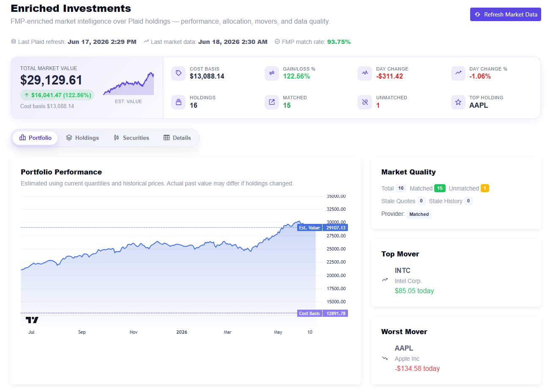Click the Top Holding star icon
The image size is (553, 392).
tap(458, 102)
